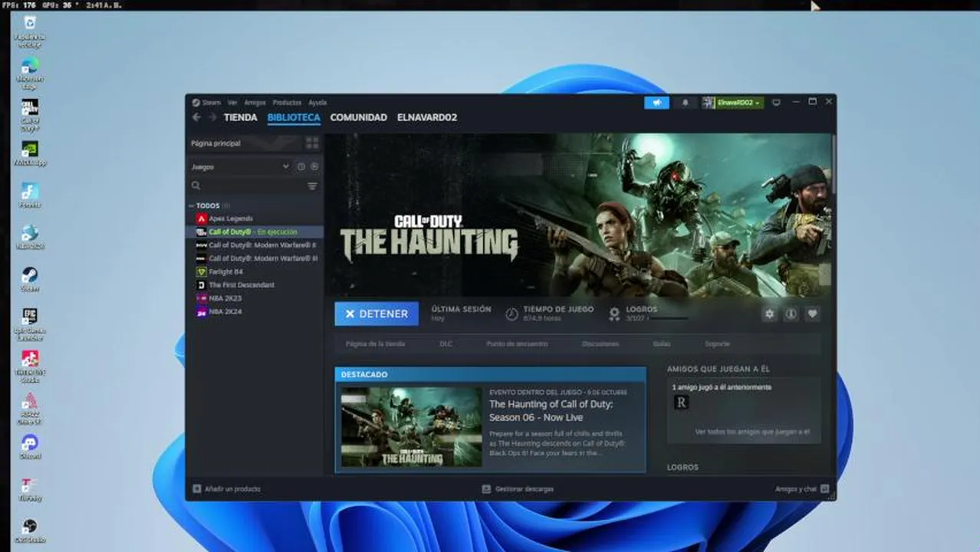Open game settings gear icon
This screenshot has height=552, width=980.
769,314
